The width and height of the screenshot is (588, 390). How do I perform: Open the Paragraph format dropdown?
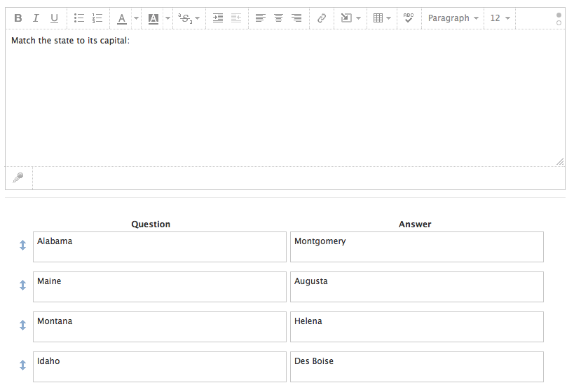[453, 18]
